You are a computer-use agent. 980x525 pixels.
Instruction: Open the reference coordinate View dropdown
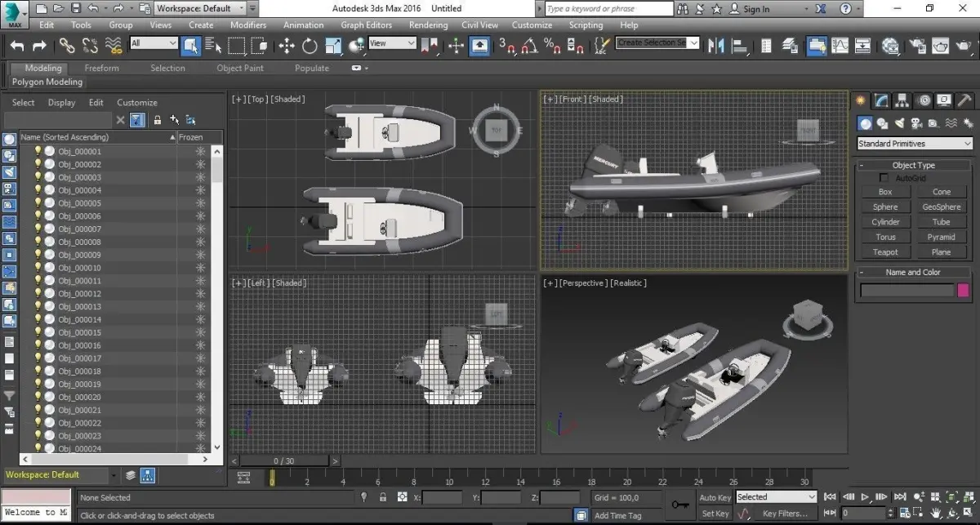(390, 43)
